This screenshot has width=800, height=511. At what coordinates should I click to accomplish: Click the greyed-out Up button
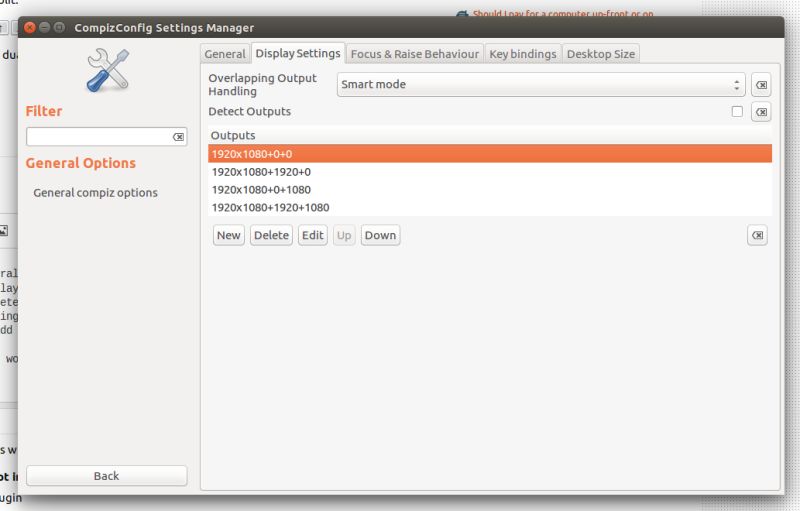click(x=344, y=235)
